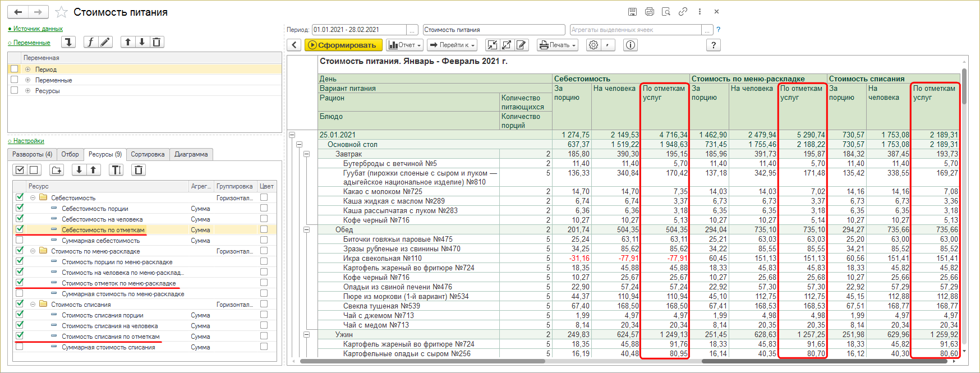Click the add resource folder icon
Viewport: 980px width, 373px height.
tap(57, 170)
